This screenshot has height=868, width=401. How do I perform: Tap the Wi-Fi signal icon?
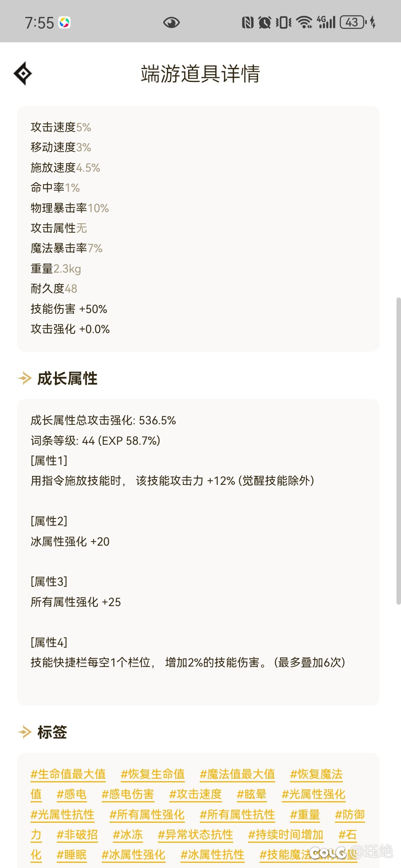[304, 23]
